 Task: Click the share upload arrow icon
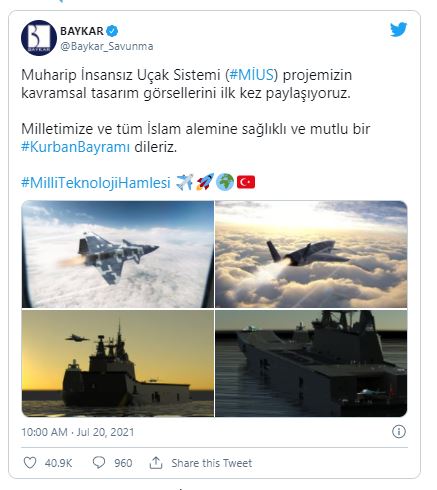click(x=156, y=463)
